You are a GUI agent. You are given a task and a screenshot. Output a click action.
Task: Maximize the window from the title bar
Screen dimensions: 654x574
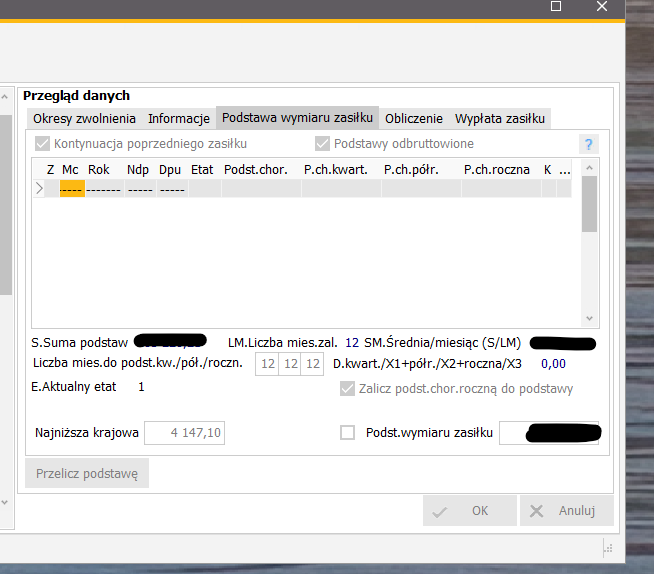click(x=557, y=6)
